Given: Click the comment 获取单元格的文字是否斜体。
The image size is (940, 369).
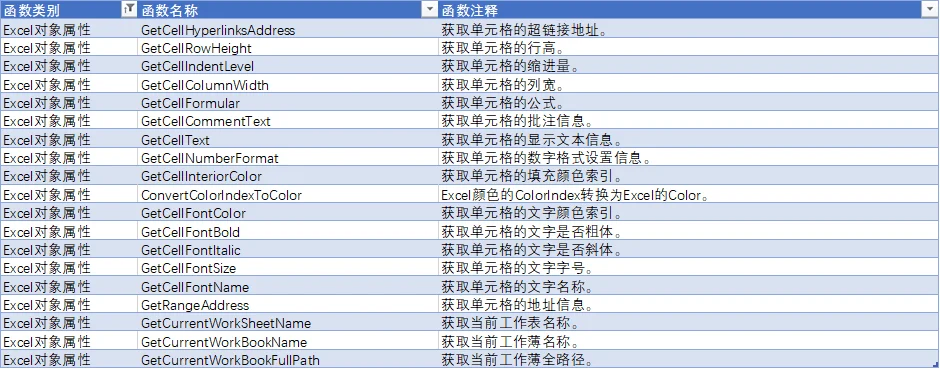Looking at the screenshot, I should pos(531,250).
